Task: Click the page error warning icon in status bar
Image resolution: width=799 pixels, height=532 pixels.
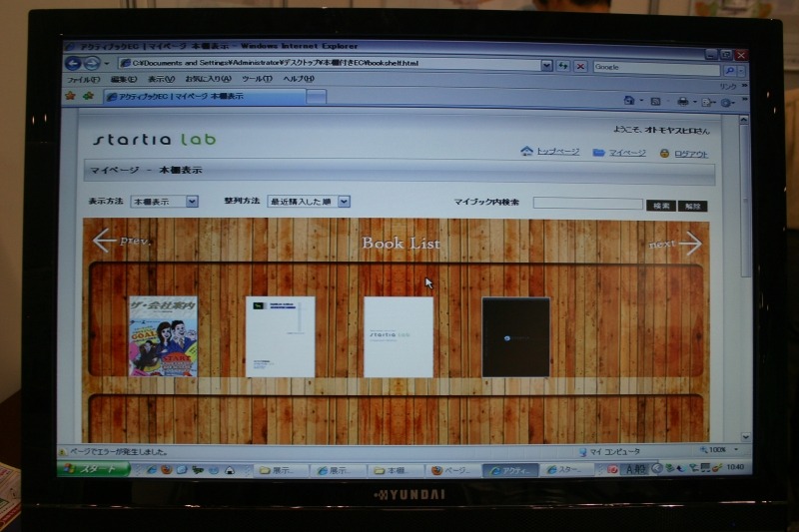Action: [x=63, y=452]
